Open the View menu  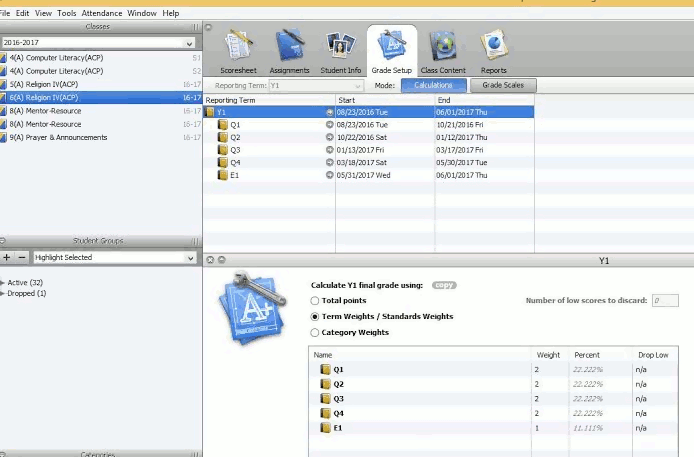pos(43,13)
